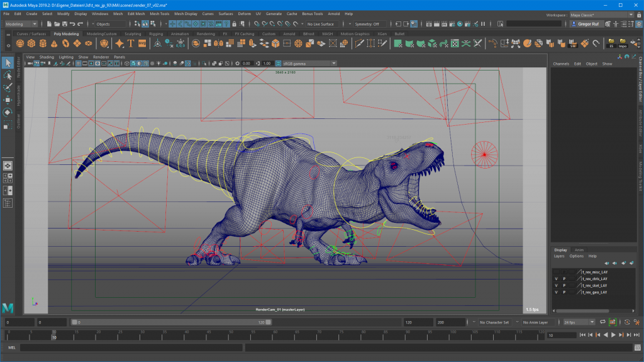
Task: Click the Save Scene icon
Action: click(x=65, y=24)
